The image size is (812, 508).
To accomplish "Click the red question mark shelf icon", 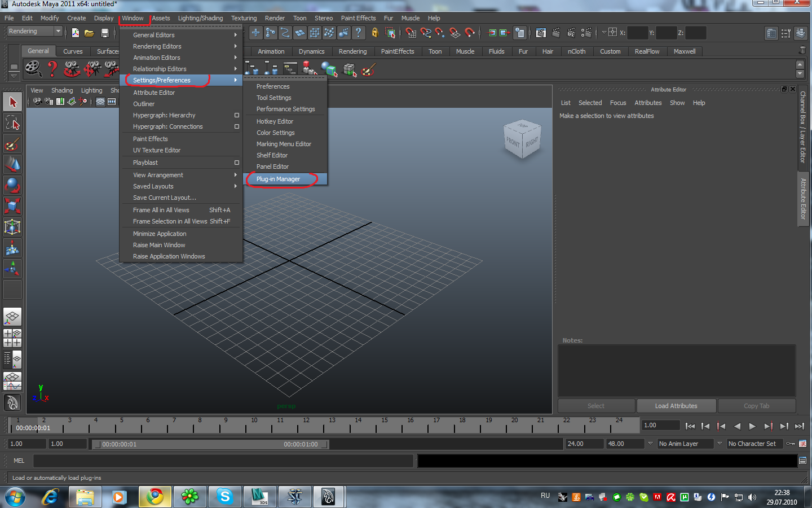I will tap(52, 69).
